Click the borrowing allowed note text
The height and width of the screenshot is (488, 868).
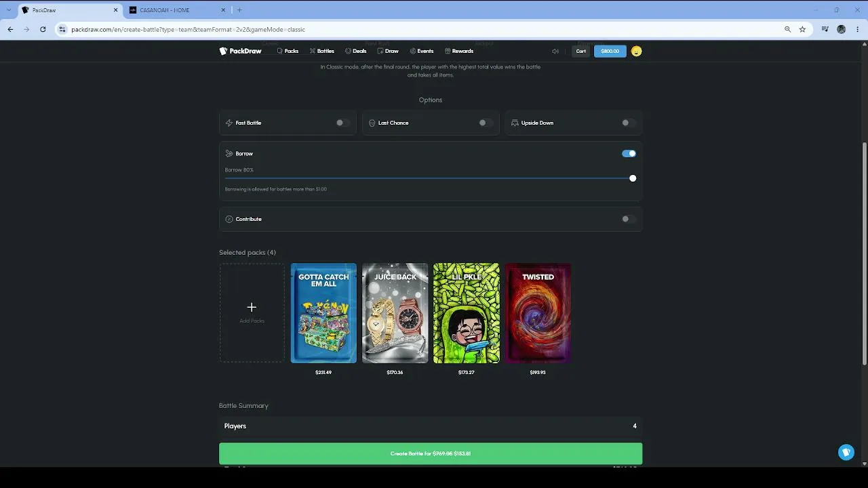pos(276,189)
